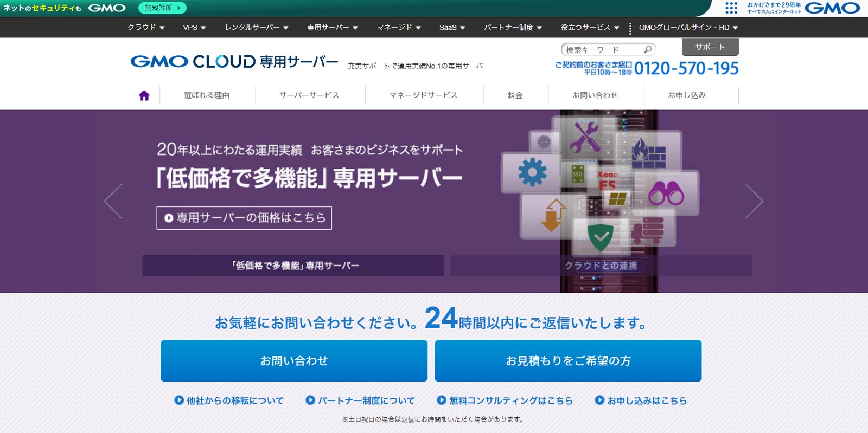Image resolution: width=868 pixels, height=433 pixels.
Task: Open the パートナー制度 dropdown
Action: (513, 27)
